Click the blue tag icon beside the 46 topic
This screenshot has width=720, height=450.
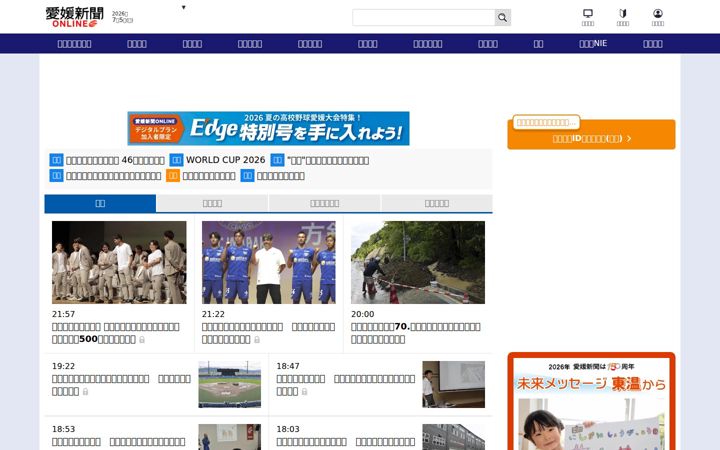coord(56,160)
